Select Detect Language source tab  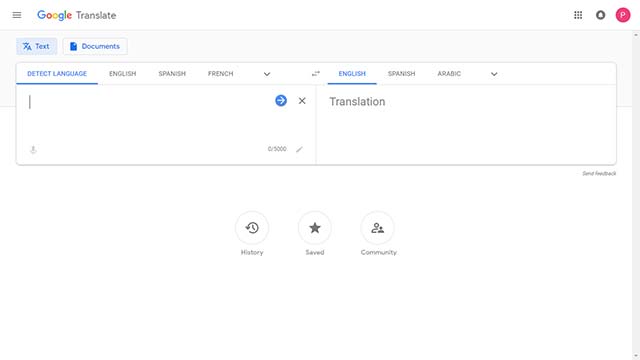tap(57, 74)
